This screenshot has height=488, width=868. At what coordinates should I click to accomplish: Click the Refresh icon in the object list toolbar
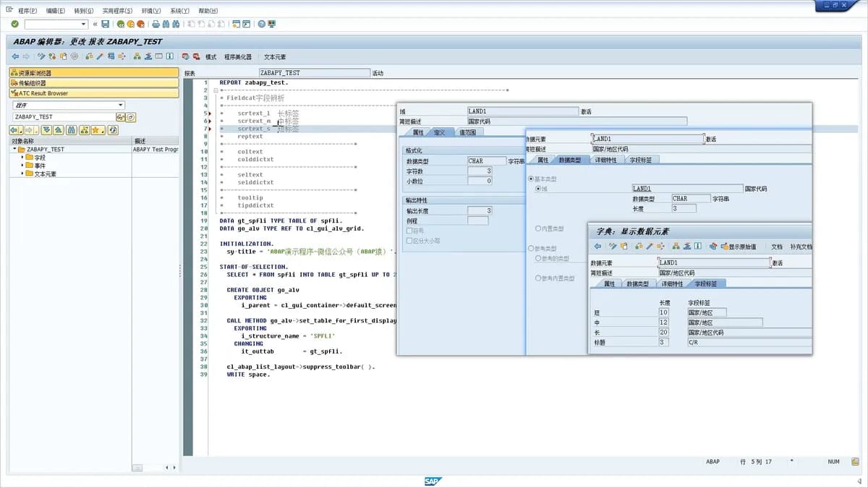click(x=113, y=130)
